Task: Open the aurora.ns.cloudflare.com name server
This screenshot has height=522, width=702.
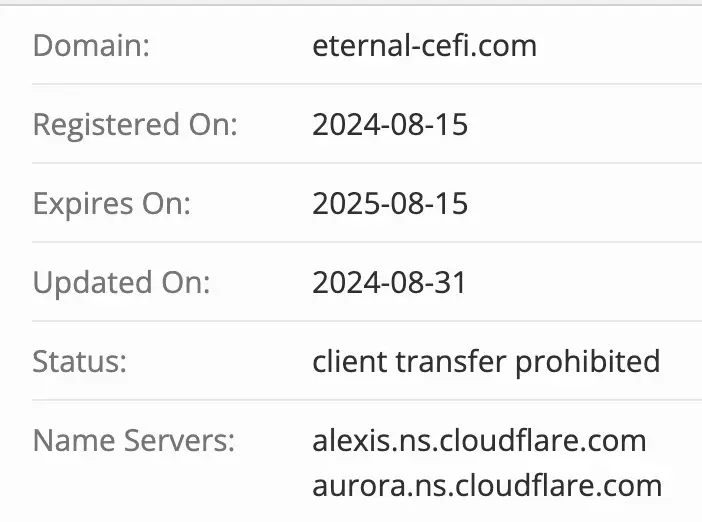Action: point(487,486)
